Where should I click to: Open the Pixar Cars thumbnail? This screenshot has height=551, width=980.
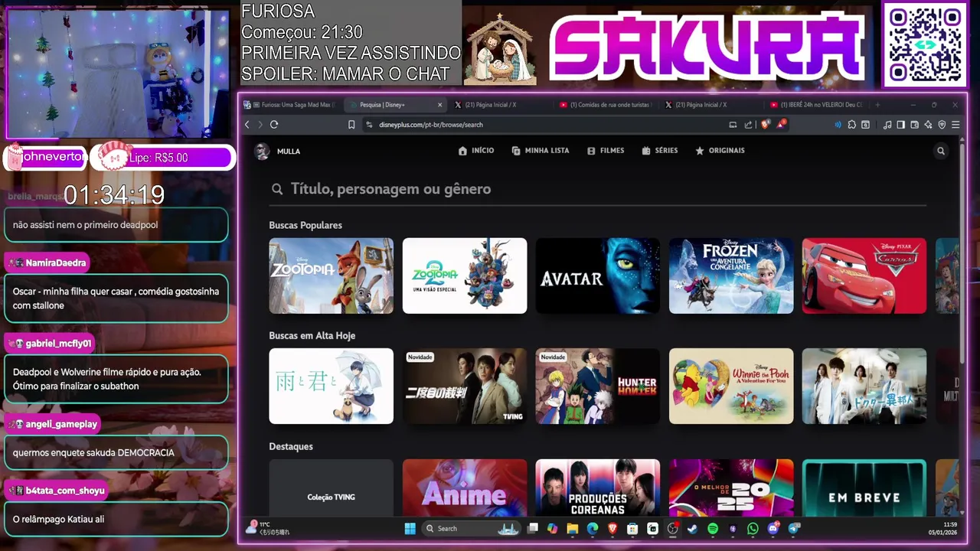tap(864, 275)
